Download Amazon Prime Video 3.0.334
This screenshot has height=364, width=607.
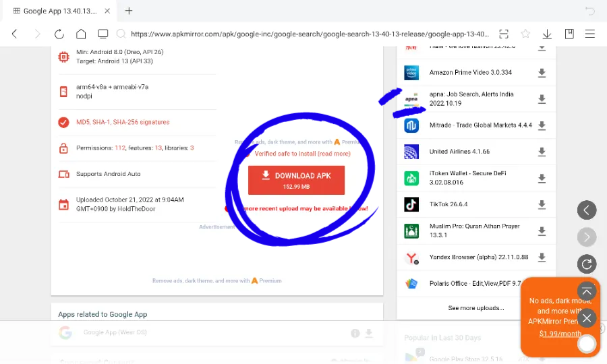click(x=542, y=73)
